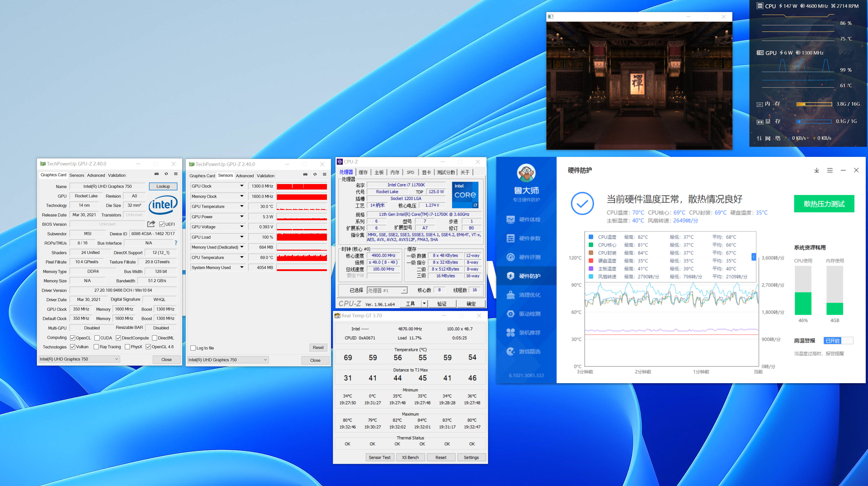Viewport: 868px width, 486px height.
Task: Click the Bus Interface question mark icon
Action: [176, 243]
